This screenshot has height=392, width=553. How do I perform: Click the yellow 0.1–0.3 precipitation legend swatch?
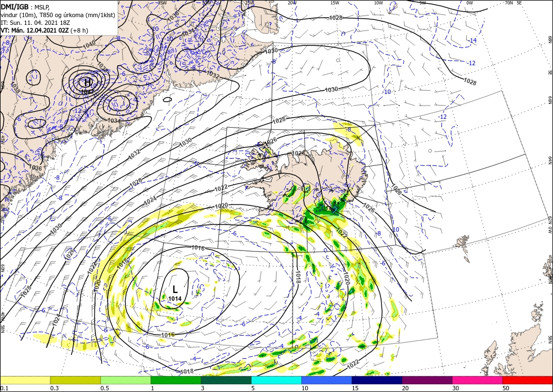[25, 380]
